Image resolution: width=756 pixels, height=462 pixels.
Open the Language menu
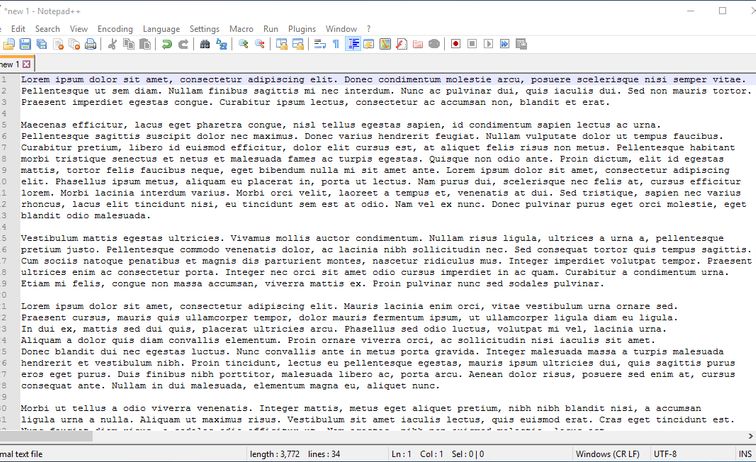[x=161, y=29]
